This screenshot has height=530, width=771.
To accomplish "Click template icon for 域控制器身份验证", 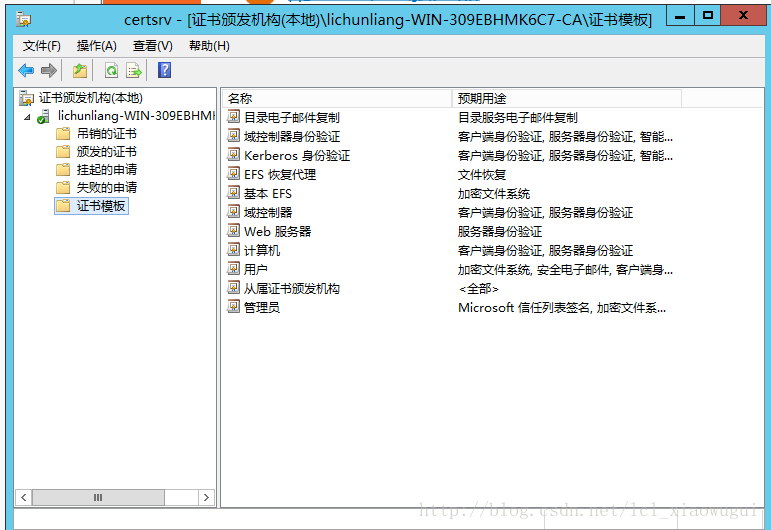I will point(233,136).
